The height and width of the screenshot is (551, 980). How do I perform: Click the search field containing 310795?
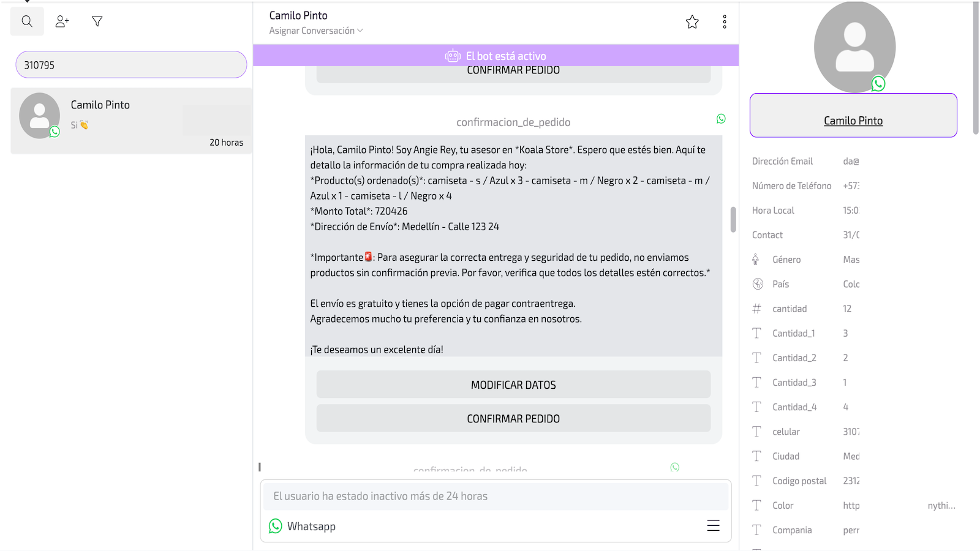[x=131, y=65]
